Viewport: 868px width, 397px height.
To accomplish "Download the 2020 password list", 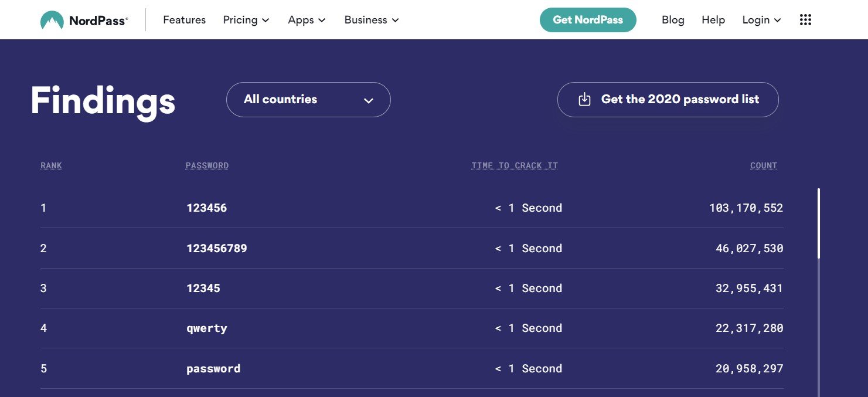I will (679, 100).
